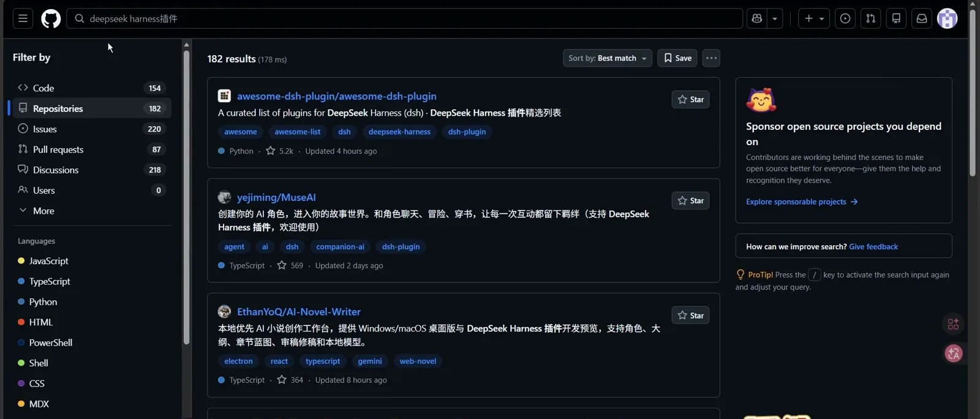Image resolution: width=980 pixels, height=419 pixels.
Task: Select the dsh tag under awesome-dsh-plugin
Action: point(345,132)
